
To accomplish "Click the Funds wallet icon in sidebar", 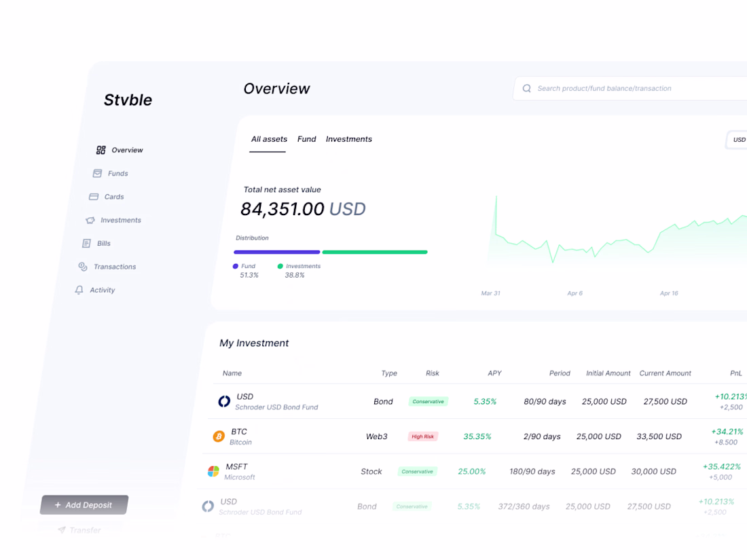I will (97, 173).
